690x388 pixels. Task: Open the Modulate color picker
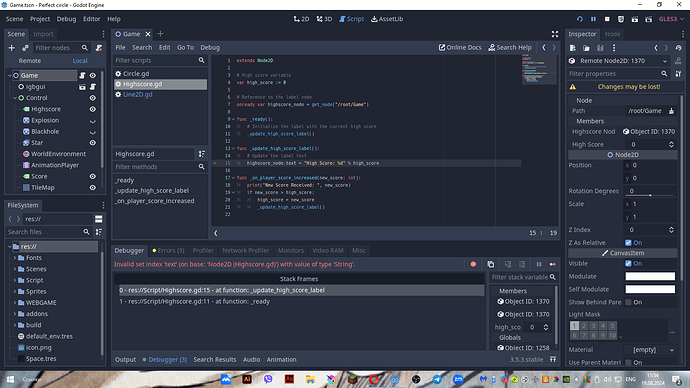coord(650,276)
